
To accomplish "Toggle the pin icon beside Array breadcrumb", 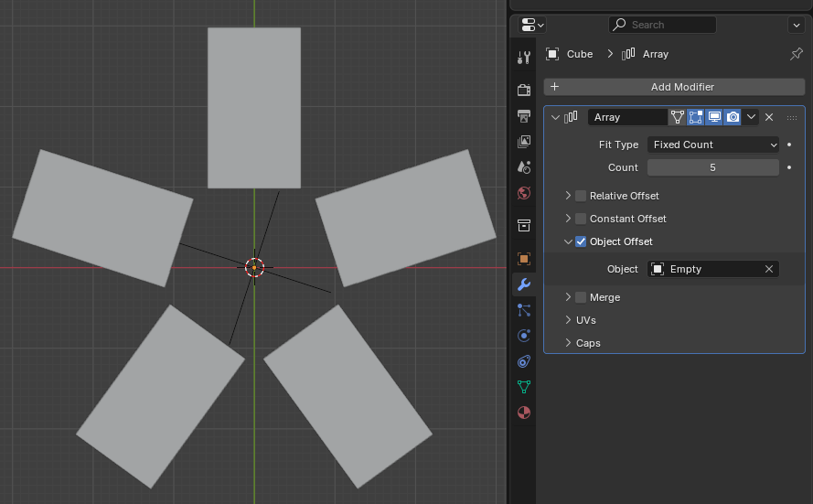I will (x=796, y=54).
